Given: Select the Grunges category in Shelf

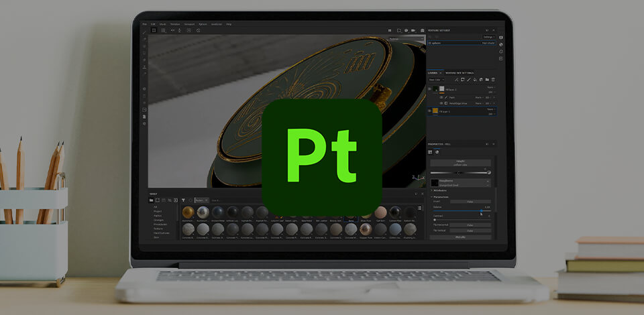Looking at the screenshot, I should 158,220.
